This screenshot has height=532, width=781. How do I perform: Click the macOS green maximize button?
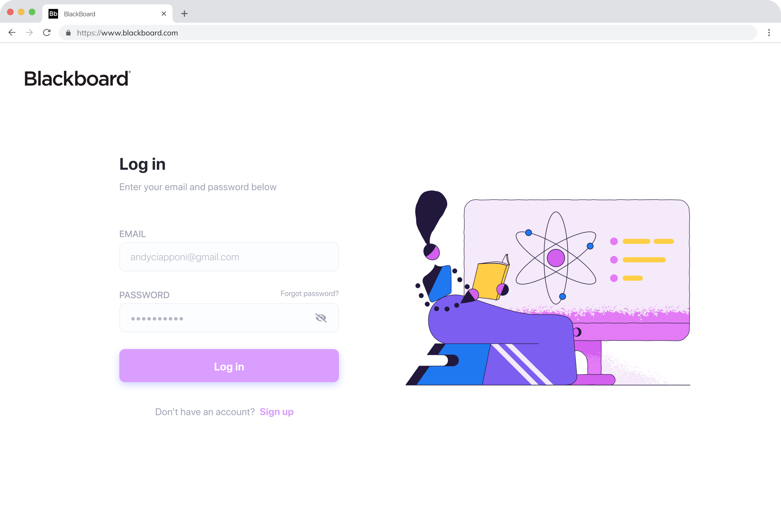pyautogui.click(x=32, y=12)
